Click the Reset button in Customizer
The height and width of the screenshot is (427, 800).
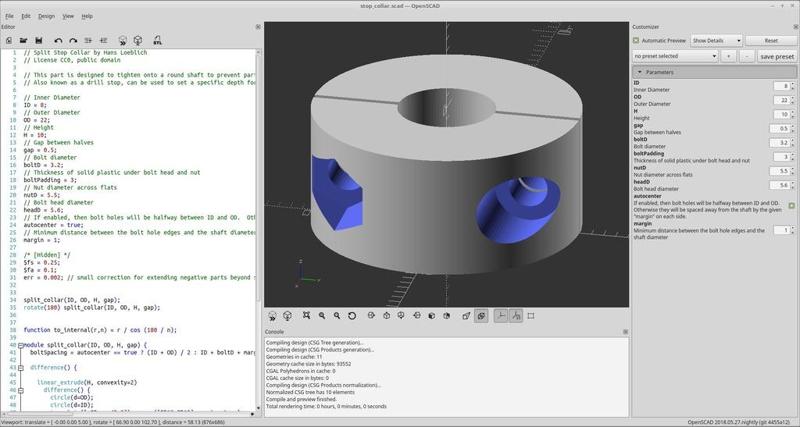click(770, 40)
